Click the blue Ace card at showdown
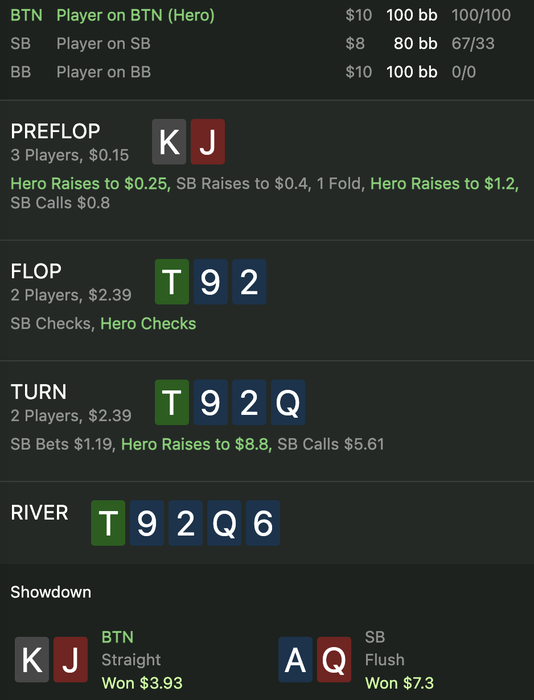 [x=296, y=659]
